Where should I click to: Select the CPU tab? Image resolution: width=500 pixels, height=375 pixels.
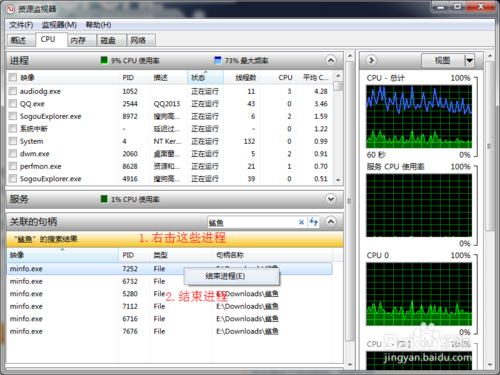(x=51, y=39)
